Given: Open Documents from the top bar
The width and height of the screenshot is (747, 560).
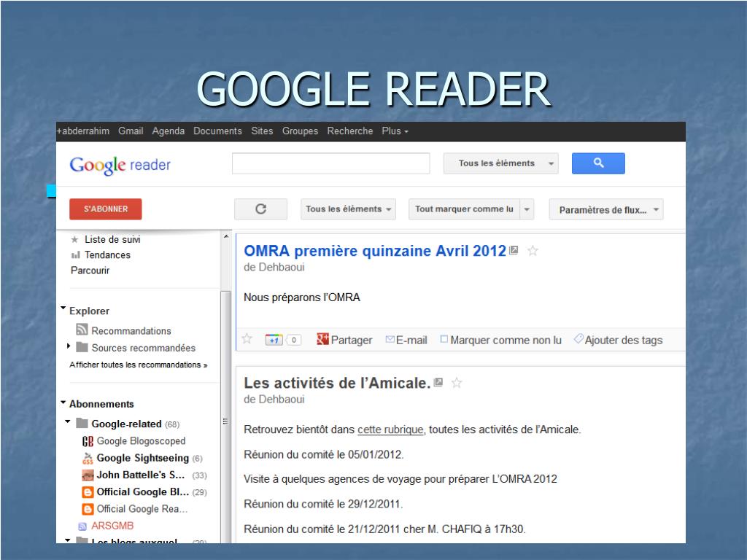Looking at the screenshot, I should (x=217, y=131).
